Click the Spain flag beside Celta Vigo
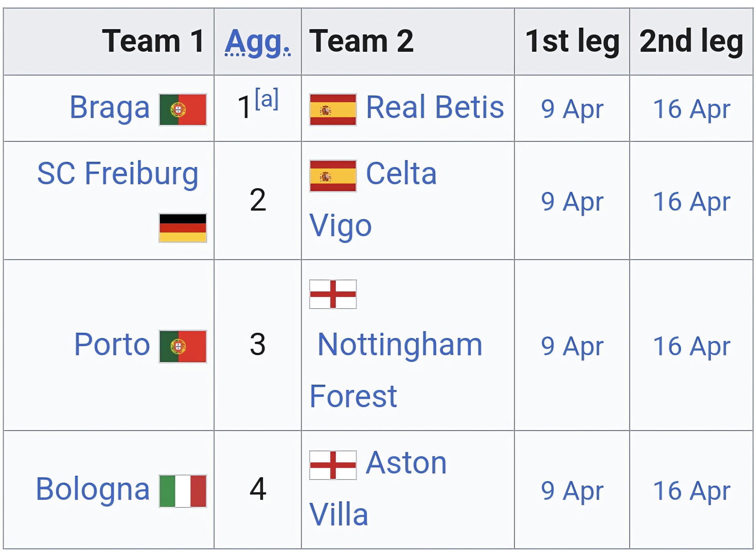Image resolution: width=756 pixels, height=552 pixels. (333, 176)
